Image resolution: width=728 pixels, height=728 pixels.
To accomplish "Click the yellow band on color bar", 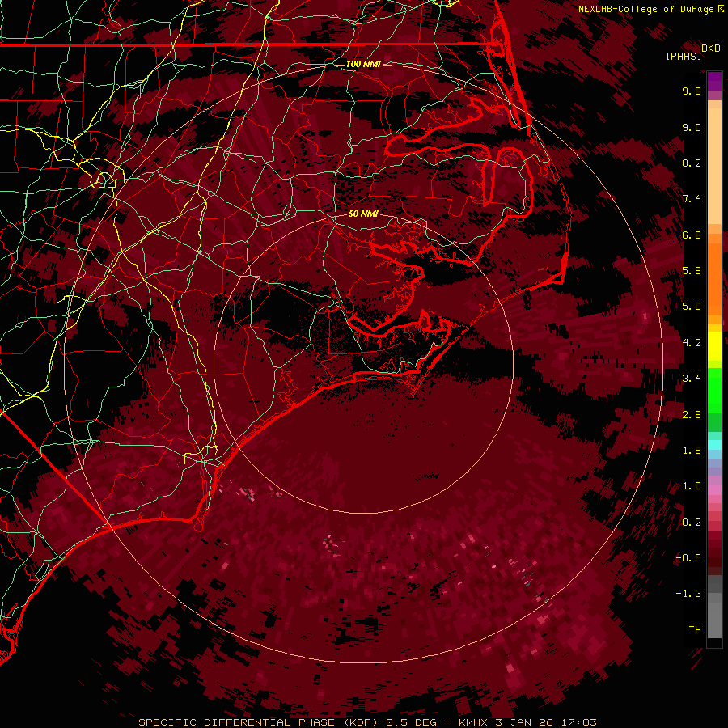I will 714,346.
